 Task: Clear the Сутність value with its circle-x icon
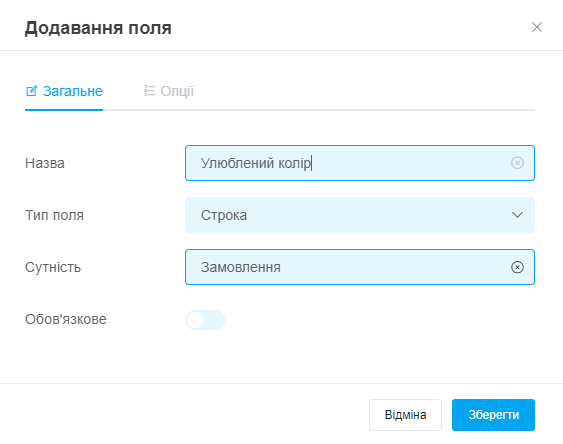pos(517,267)
